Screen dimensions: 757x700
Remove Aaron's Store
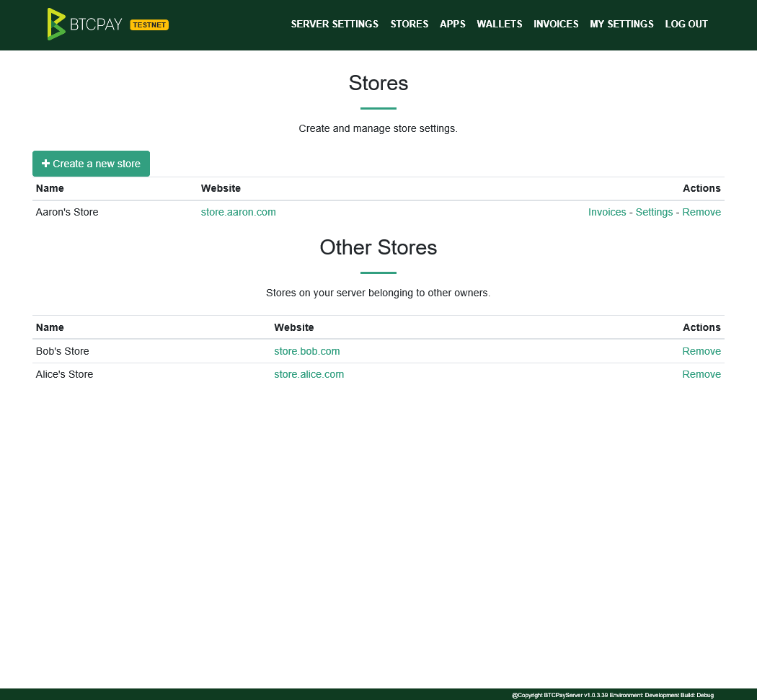[x=701, y=212]
